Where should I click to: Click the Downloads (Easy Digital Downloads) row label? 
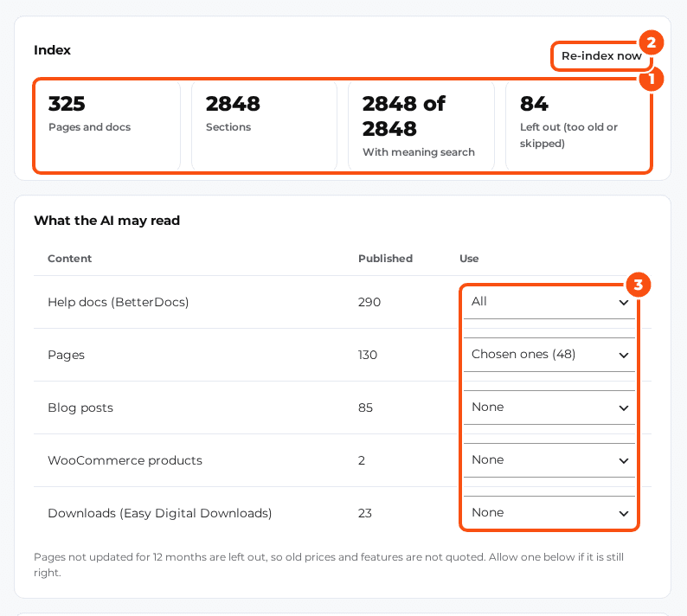[x=160, y=513]
